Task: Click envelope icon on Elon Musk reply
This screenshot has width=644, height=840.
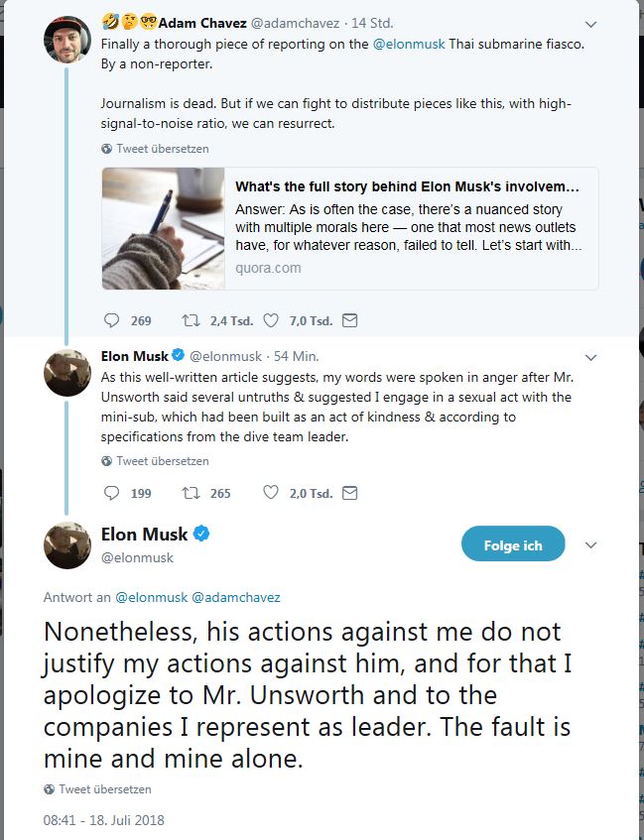Action: click(349, 493)
